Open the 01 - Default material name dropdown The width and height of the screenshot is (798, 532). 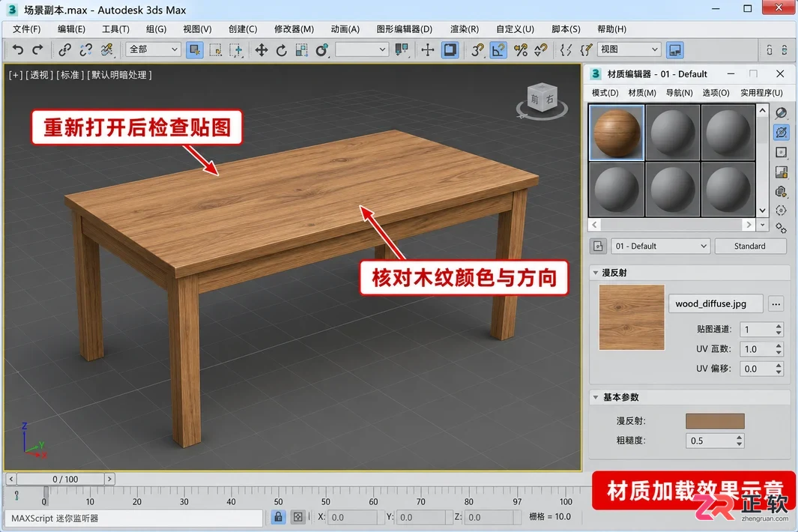point(661,247)
